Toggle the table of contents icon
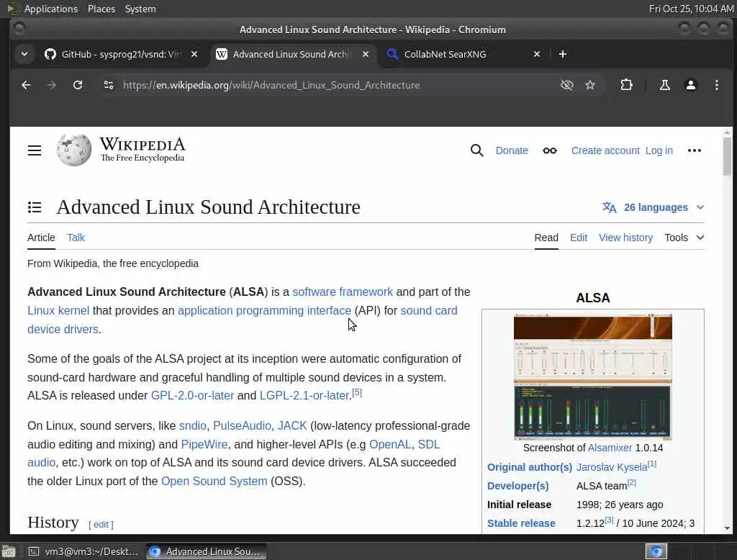Image resolution: width=737 pixels, height=560 pixels. [35, 207]
